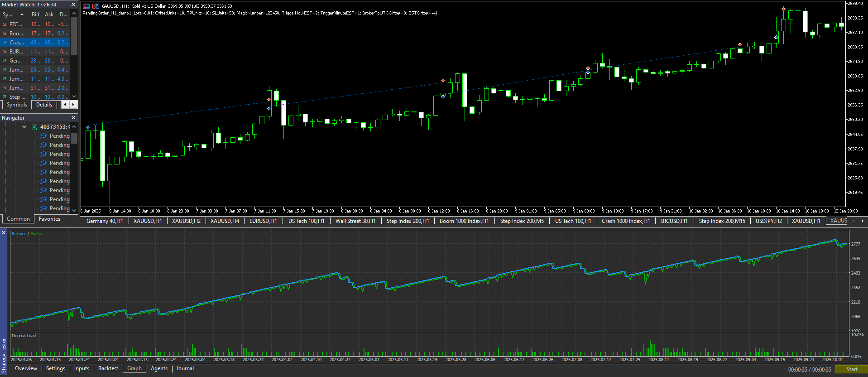Viewport: 868px width, 377px height.
Task: Switch to Boom 1000 Index,H1 chart tab
Action: tap(464, 221)
